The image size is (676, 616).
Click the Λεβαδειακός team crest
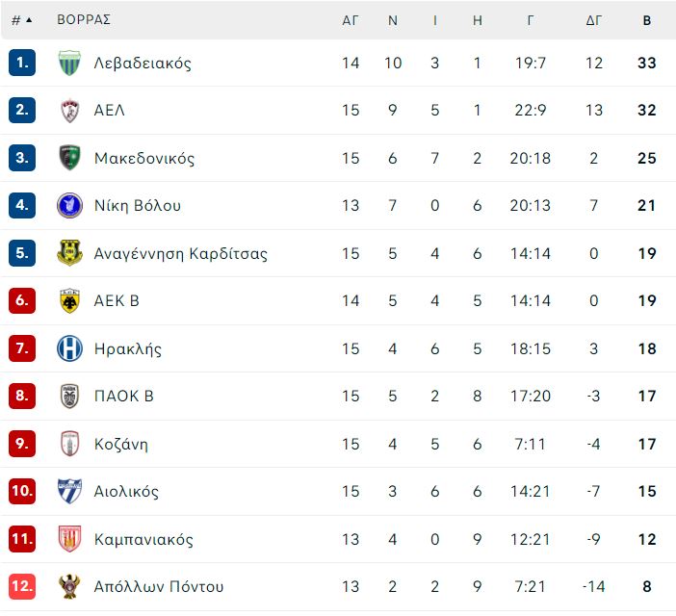coord(69,63)
